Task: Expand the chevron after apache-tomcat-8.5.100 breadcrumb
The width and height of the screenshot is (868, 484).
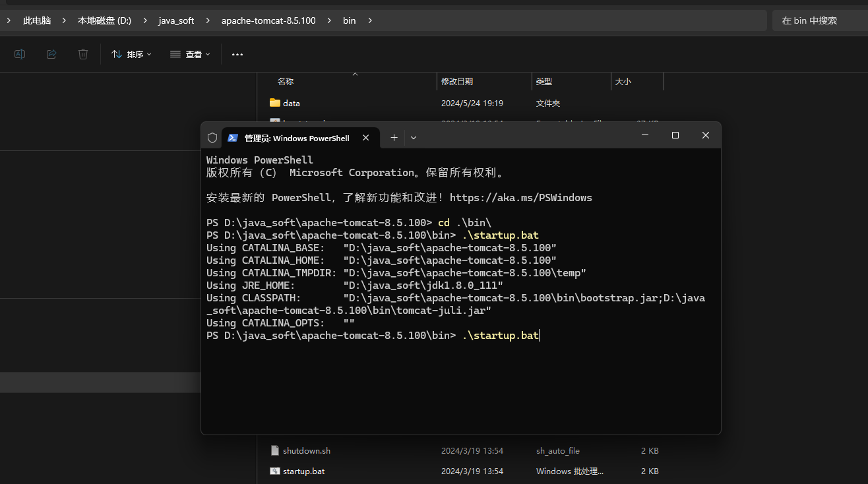Action: pos(329,20)
